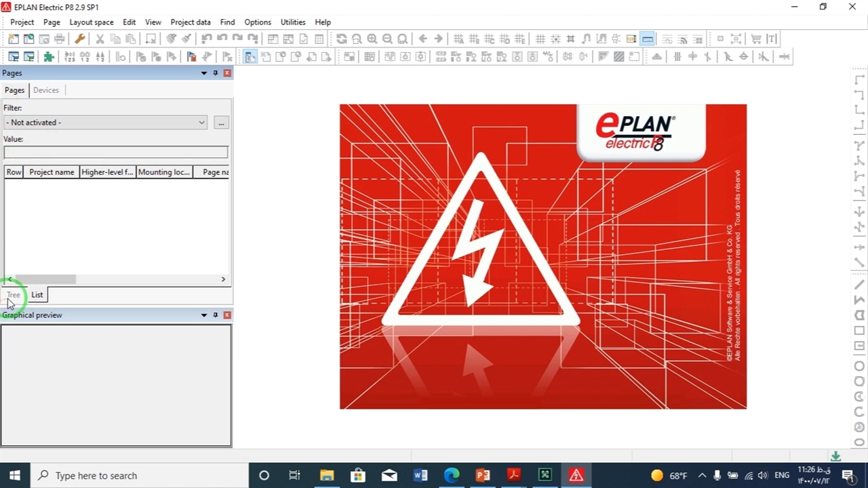868x488 pixels.
Task: Click the green puzzle piece icon
Action: pos(49,57)
